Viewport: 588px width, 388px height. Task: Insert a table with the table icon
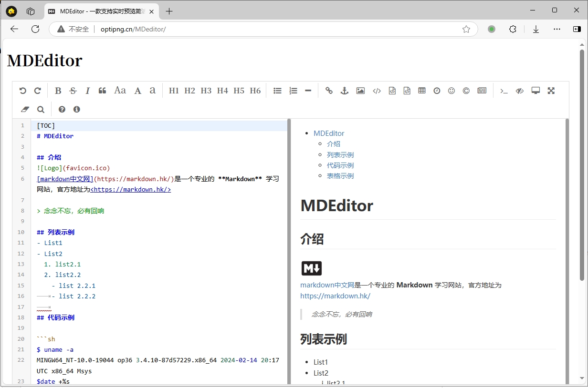421,91
